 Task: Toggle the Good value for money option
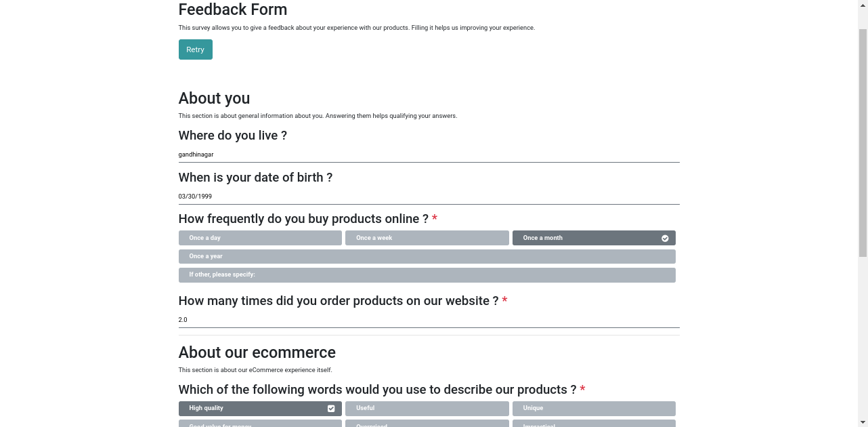click(260, 424)
